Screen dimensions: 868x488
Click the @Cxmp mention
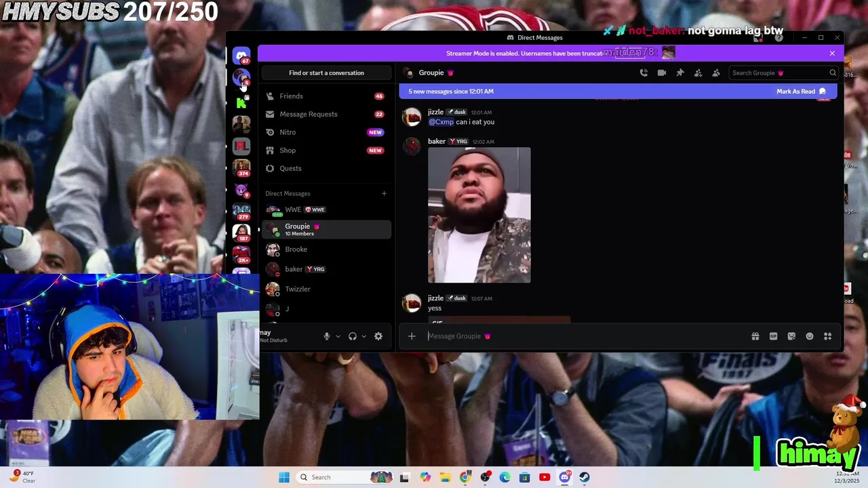click(441, 122)
